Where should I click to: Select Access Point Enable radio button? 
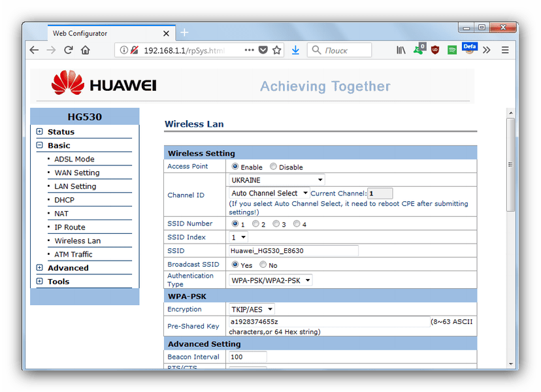pos(235,167)
